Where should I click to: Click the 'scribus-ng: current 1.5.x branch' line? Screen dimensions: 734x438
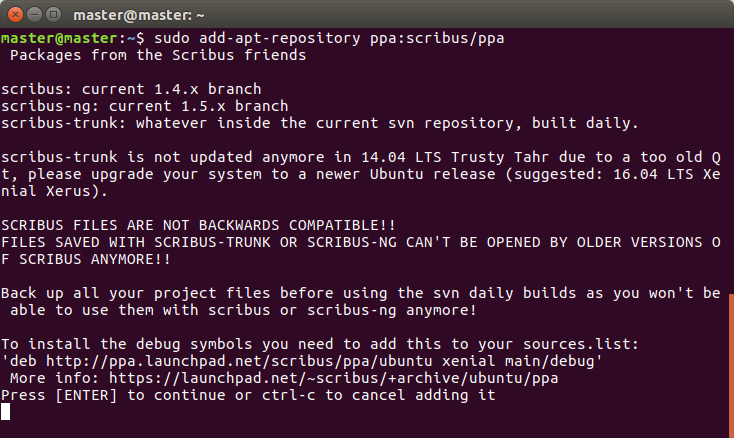(145, 106)
